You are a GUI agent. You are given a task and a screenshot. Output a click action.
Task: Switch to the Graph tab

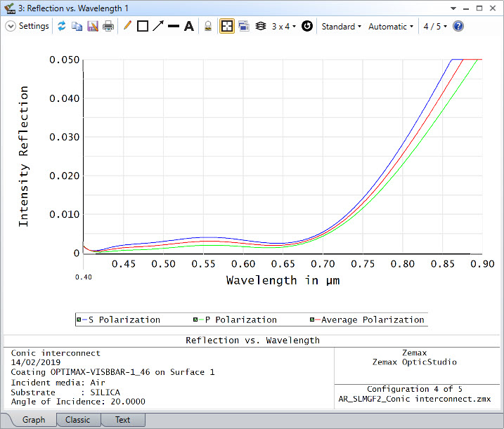34,420
